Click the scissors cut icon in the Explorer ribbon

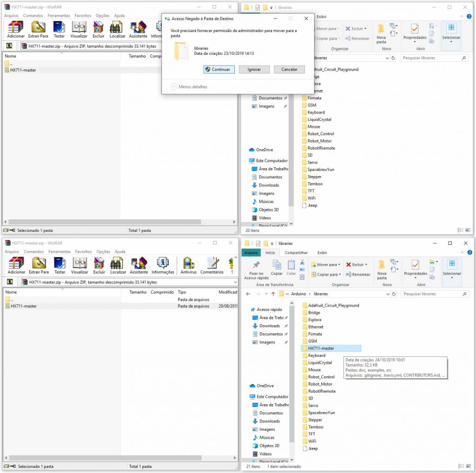302,262
